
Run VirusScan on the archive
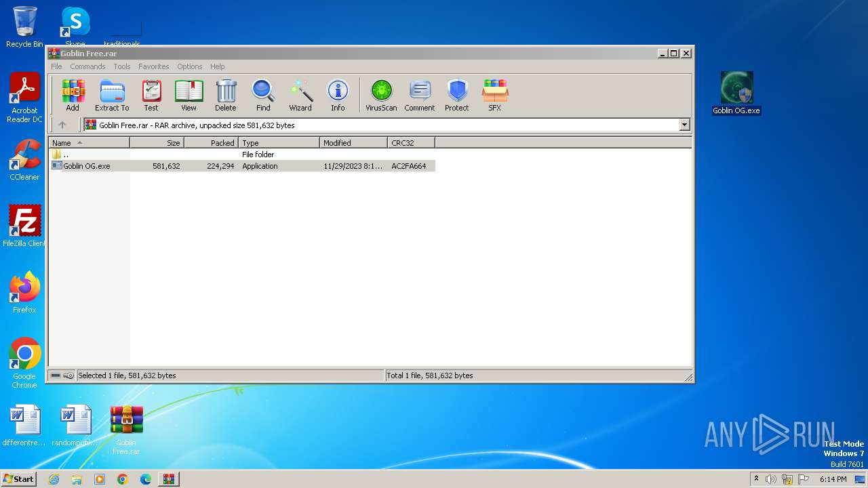click(x=381, y=95)
